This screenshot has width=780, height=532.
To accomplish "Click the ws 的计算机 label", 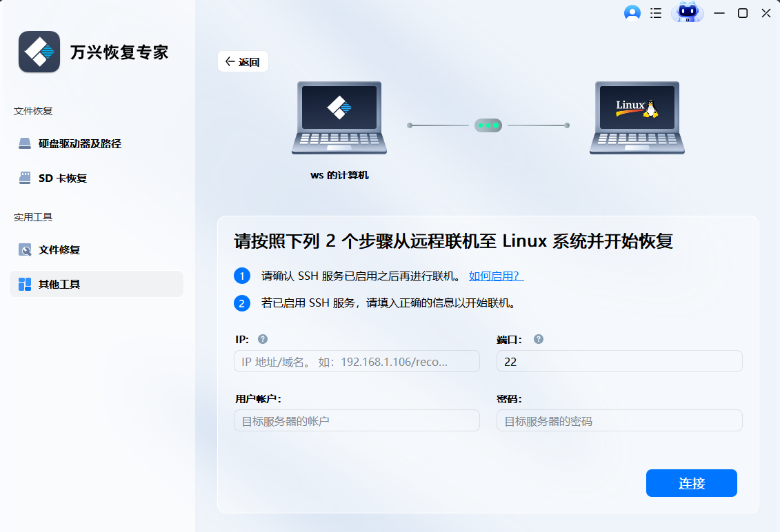I will [340, 175].
